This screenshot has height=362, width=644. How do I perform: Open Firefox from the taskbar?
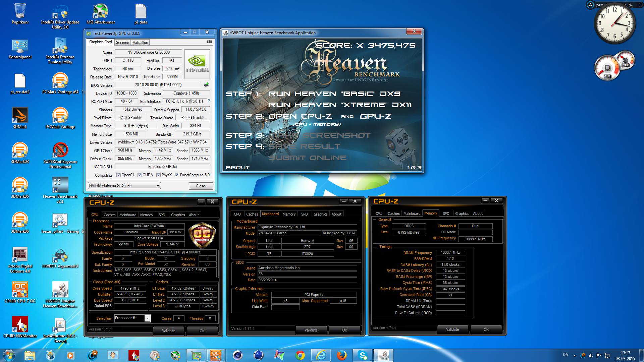[342, 355]
